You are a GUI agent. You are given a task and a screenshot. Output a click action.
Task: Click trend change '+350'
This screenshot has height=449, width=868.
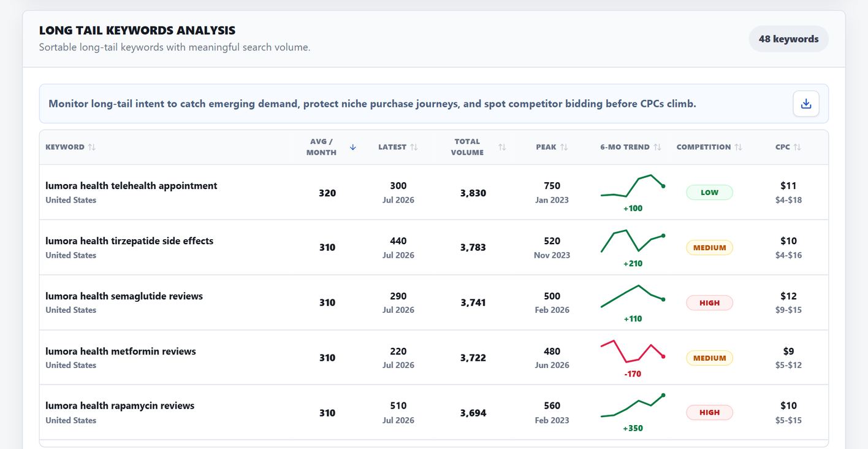click(x=633, y=428)
